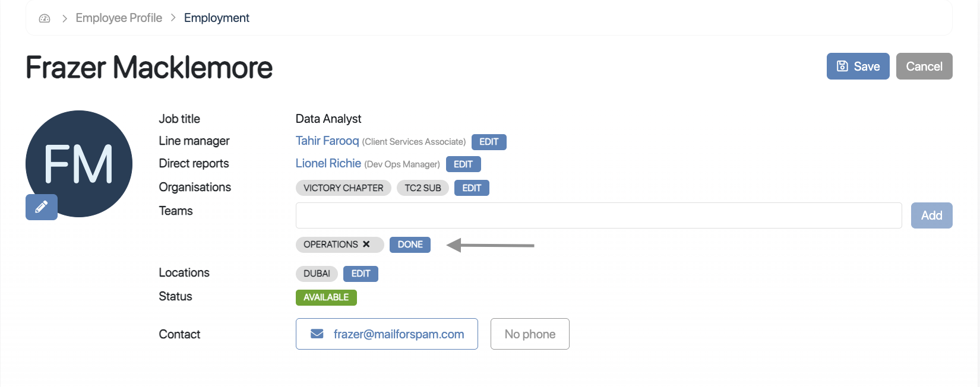Open Tahir Farooq's profile link
This screenshot has width=980, height=387.
pos(327,141)
